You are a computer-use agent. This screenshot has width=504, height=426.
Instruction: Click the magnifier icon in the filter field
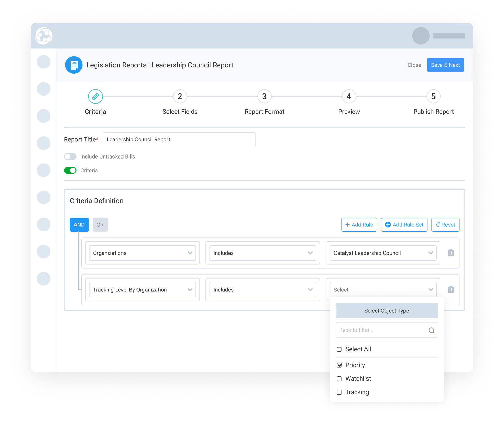pos(431,330)
